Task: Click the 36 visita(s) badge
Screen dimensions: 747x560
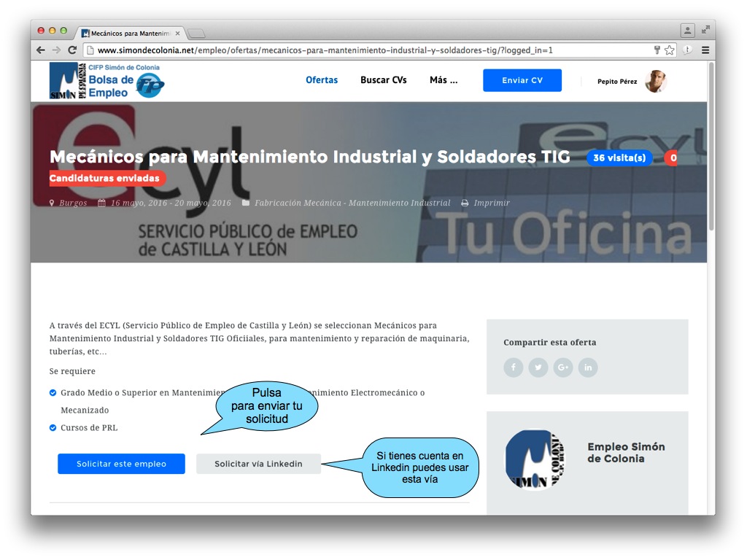Action: [x=619, y=157]
